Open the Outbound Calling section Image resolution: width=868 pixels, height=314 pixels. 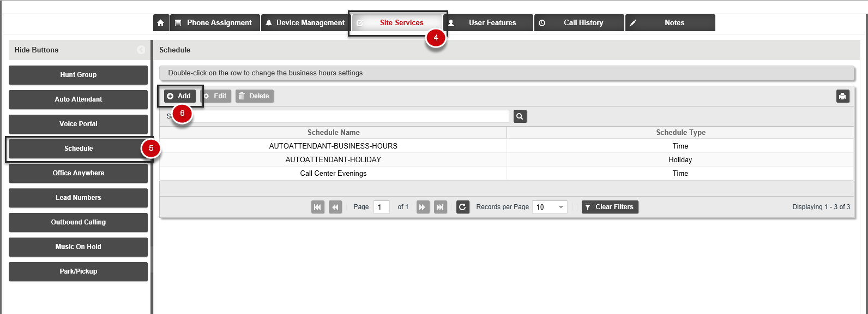click(x=79, y=222)
